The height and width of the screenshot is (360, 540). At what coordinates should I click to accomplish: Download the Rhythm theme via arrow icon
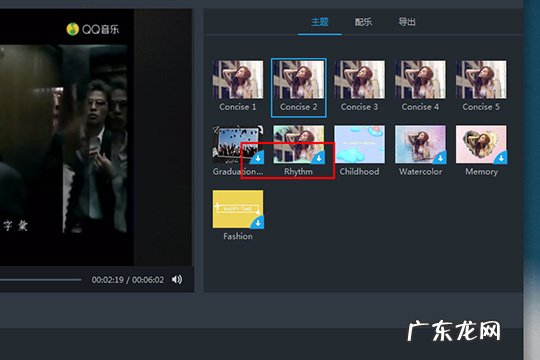pyautogui.click(x=319, y=158)
